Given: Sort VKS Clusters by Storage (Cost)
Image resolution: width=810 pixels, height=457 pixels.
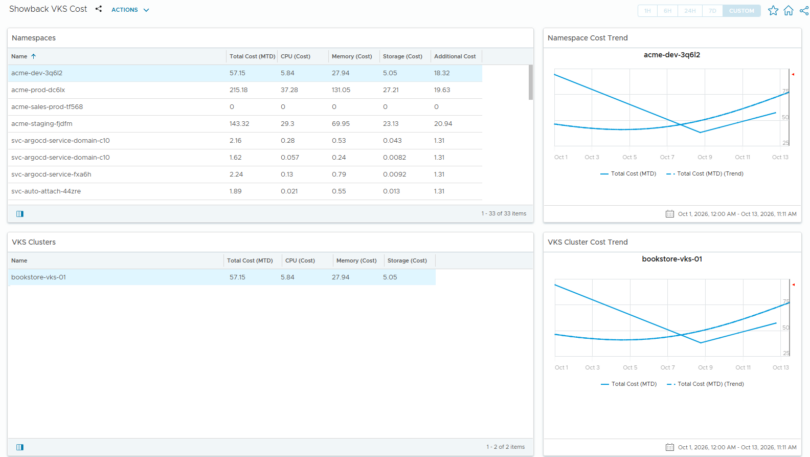Looking at the screenshot, I should pyautogui.click(x=407, y=261).
